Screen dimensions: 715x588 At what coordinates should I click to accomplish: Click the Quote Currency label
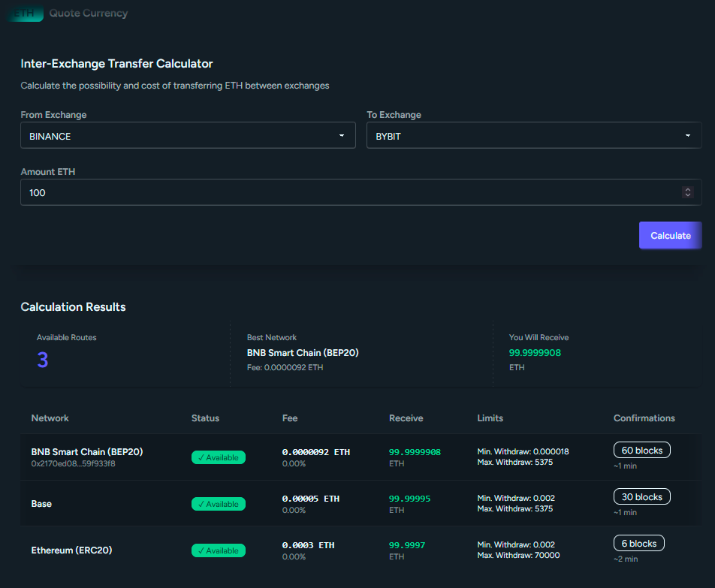point(88,13)
